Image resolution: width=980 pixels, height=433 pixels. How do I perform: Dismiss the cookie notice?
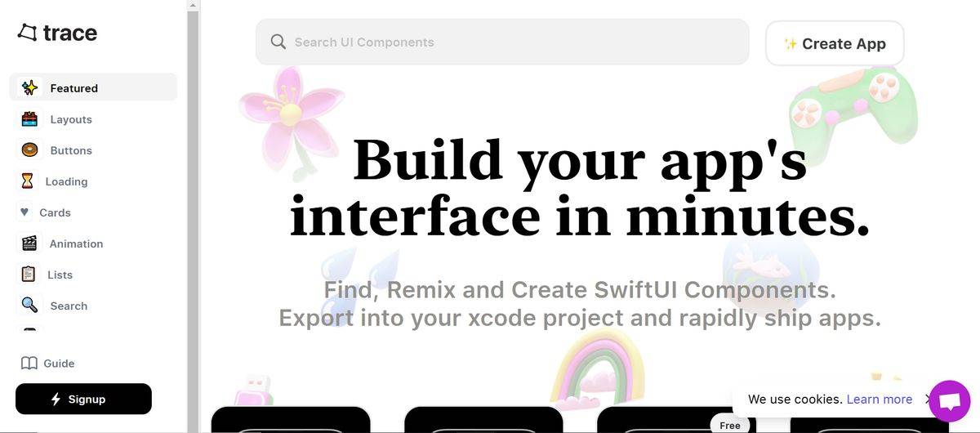(x=927, y=400)
